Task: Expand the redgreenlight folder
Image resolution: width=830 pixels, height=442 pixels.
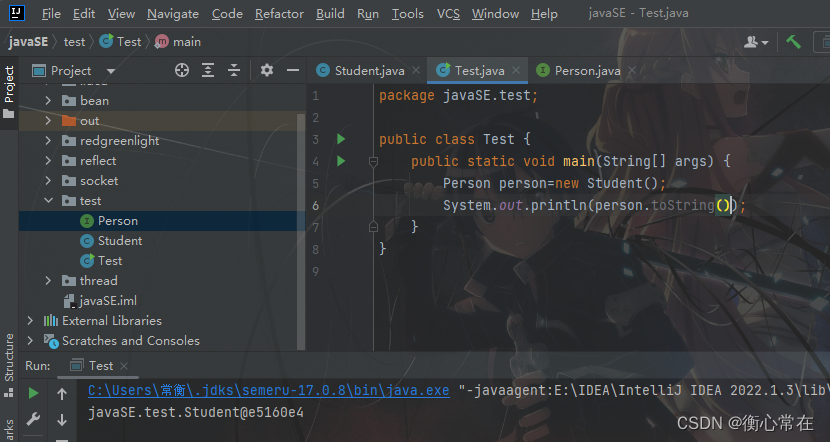Action: pos(48,141)
